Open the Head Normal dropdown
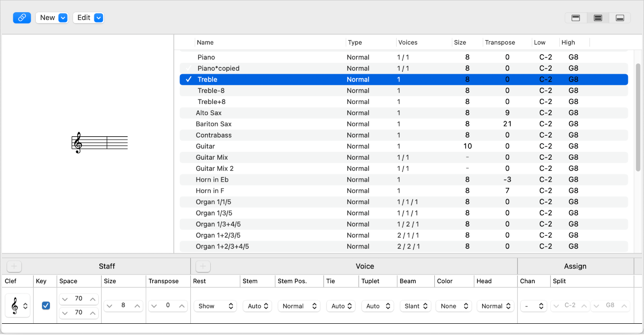Viewport: 644px width, 335px height. point(496,306)
